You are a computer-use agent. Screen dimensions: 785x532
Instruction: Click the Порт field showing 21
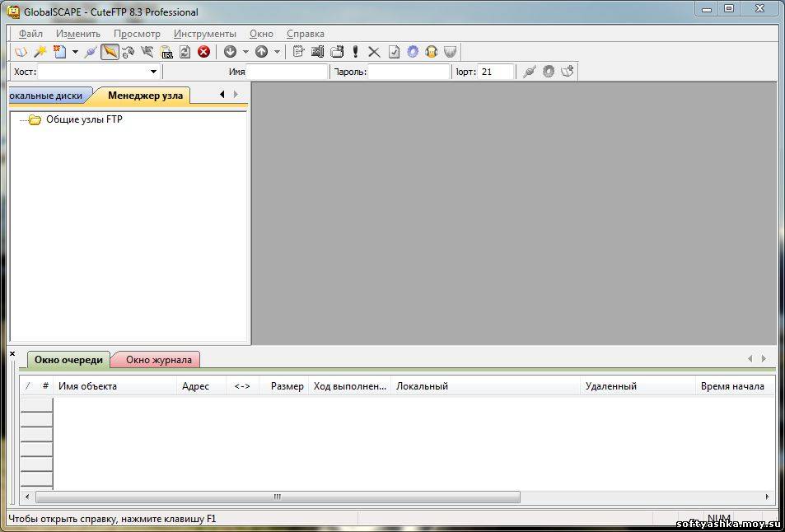coord(496,72)
